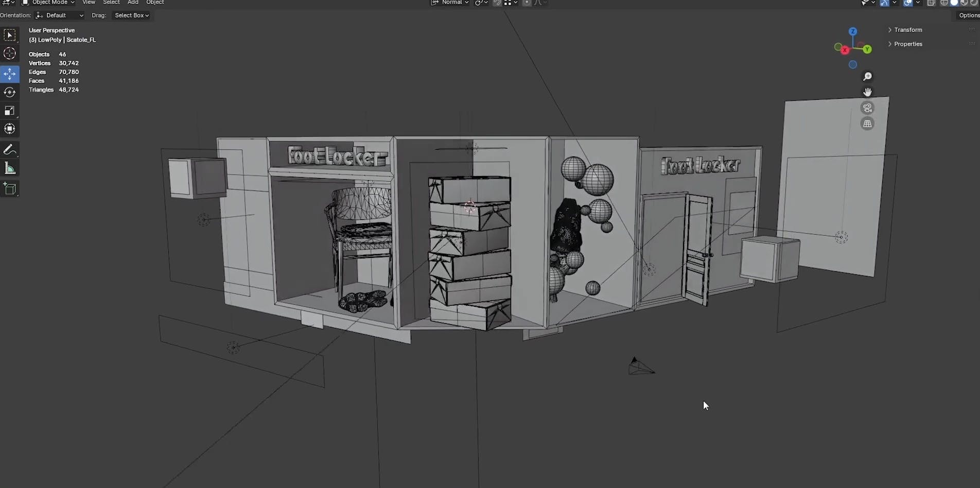Select the camera object in the viewport

point(640,366)
